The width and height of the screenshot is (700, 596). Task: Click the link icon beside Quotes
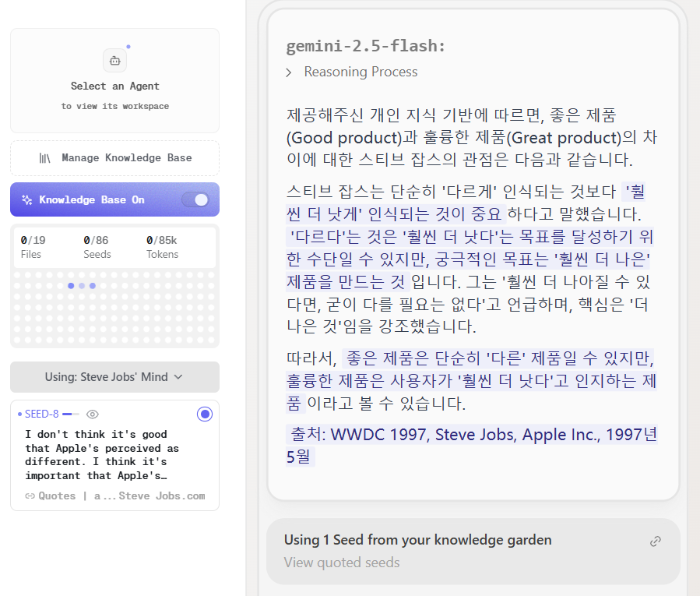tap(30, 496)
